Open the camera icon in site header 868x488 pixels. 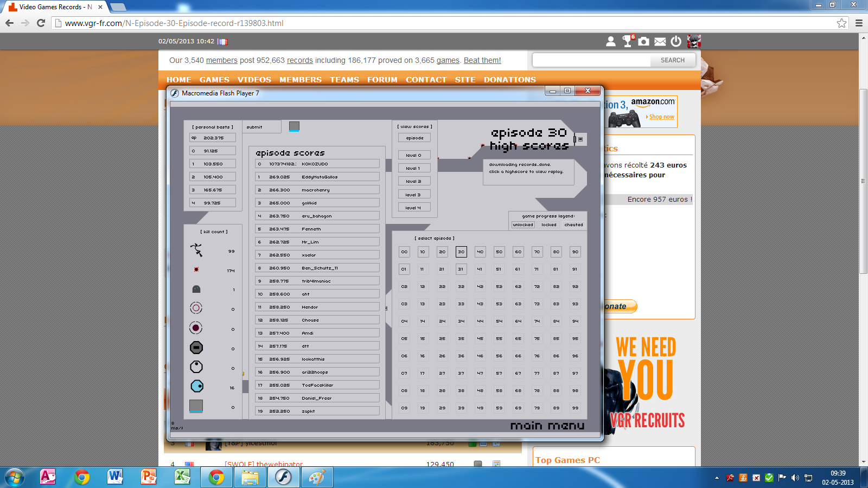tap(643, 41)
